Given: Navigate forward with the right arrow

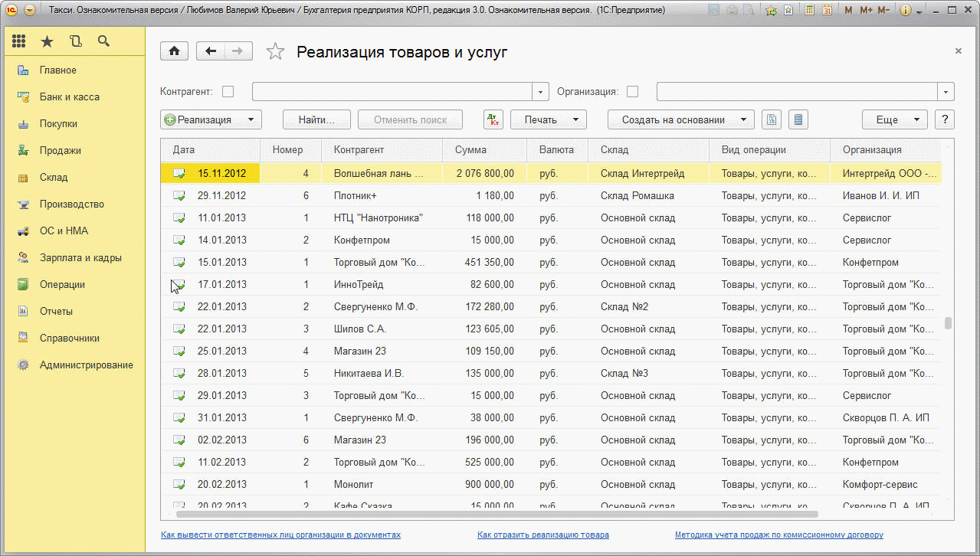Looking at the screenshot, I should pyautogui.click(x=238, y=51).
